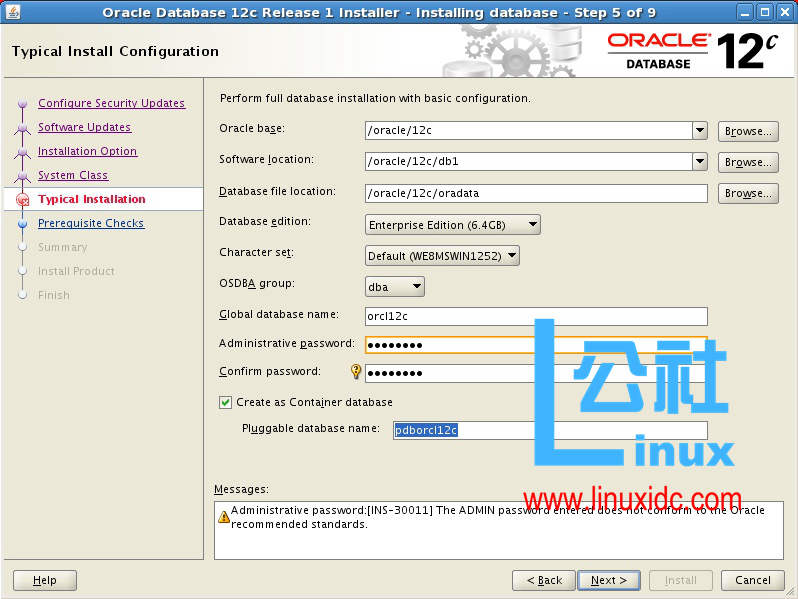This screenshot has width=798, height=599.
Task: Click the Administrative password field
Action: click(536, 345)
